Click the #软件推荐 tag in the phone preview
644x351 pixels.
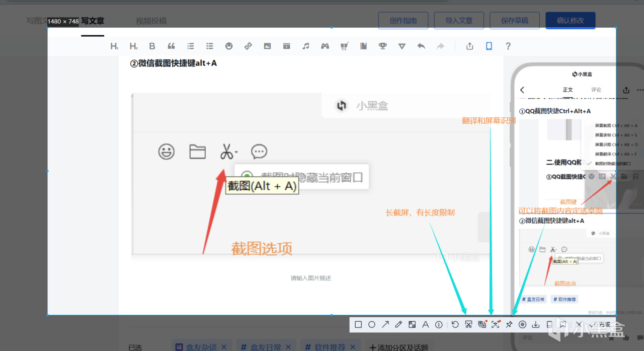coord(565,299)
